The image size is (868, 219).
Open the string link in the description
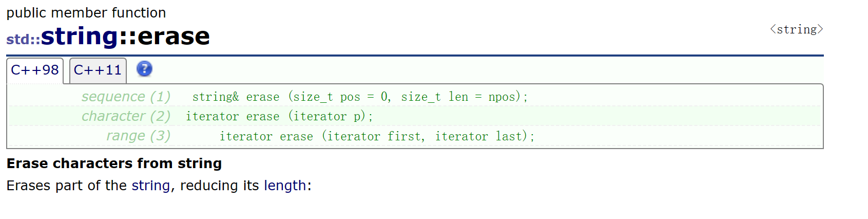(x=150, y=185)
